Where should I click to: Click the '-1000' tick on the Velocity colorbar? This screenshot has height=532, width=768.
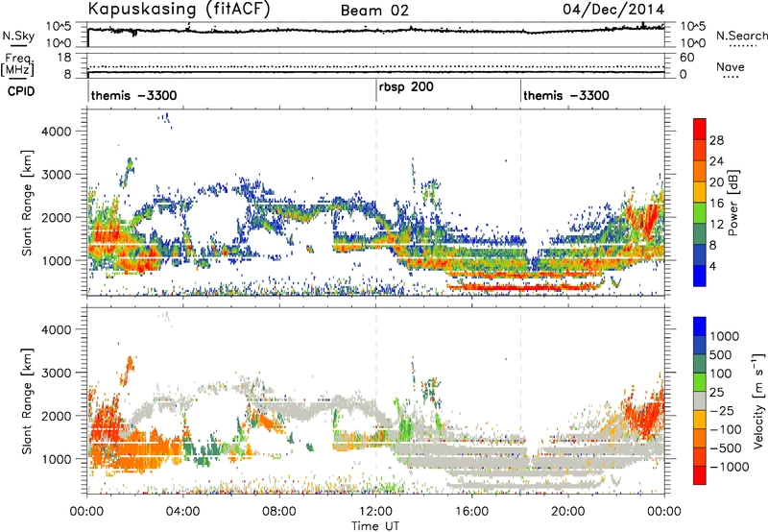pos(730,467)
